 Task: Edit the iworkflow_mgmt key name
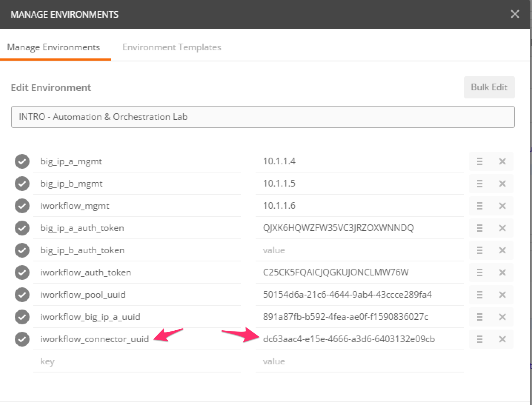point(137,206)
